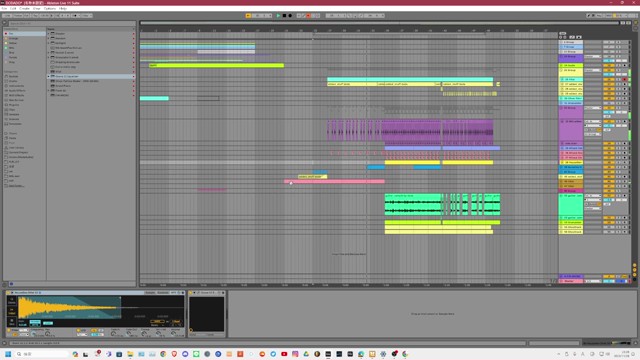Open the Instruments browser category

pos(16,86)
